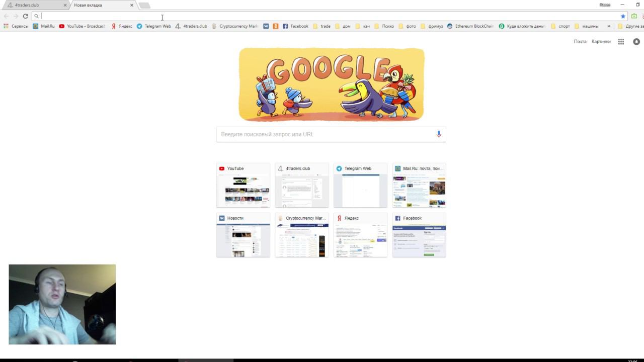Open the Сервисы apps bookmark
This screenshot has height=362, width=644.
point(16,26)
